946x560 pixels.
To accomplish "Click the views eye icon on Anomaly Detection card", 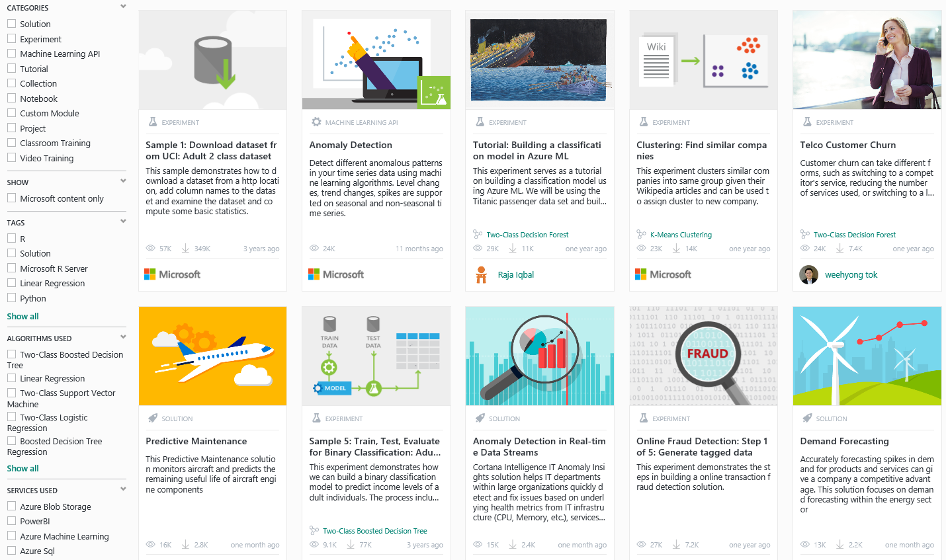I will coord(314,249).
